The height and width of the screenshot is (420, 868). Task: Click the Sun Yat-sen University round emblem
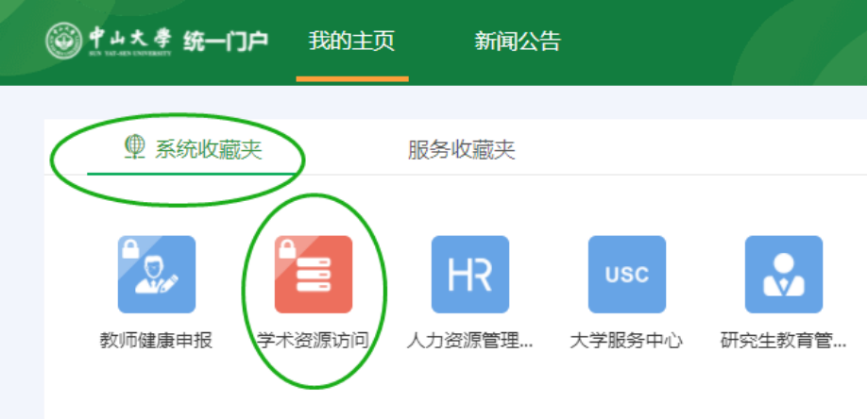pyautogui.click(x=64, y=41)
